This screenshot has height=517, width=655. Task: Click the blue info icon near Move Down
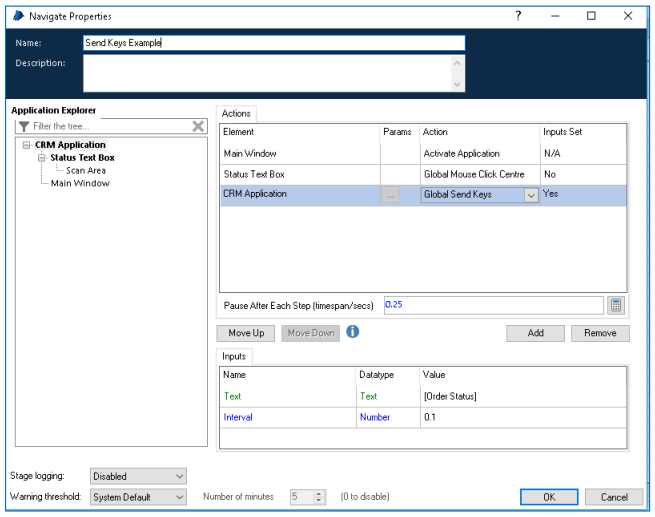353,332
